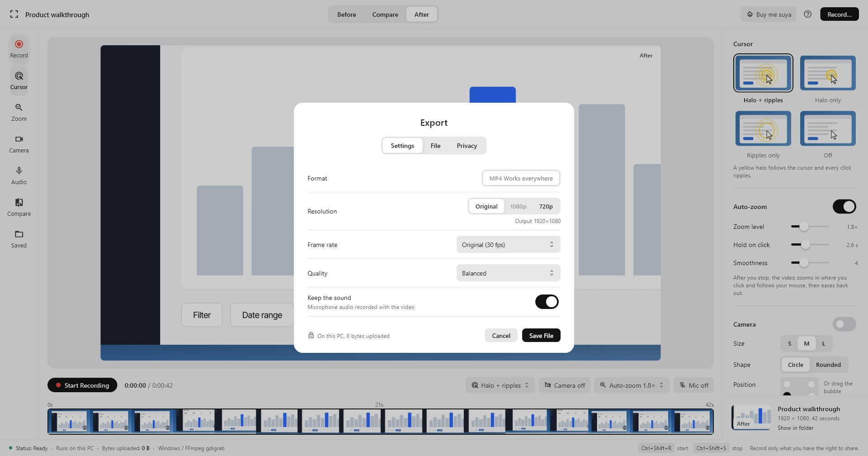The width and height of the screenshot is (868, 456).
Task: Open the Zoom sidebar panel
Action: [19, 112]
